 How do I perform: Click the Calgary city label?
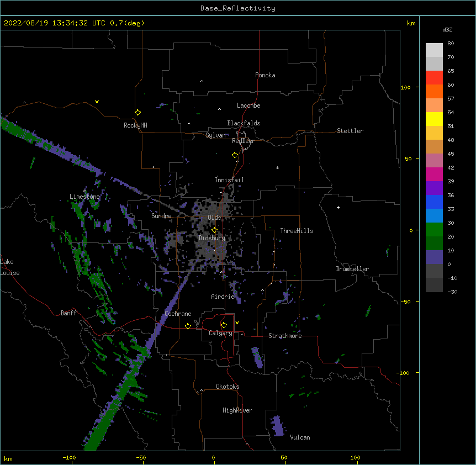pyautogui.click(x=220, y=333)
